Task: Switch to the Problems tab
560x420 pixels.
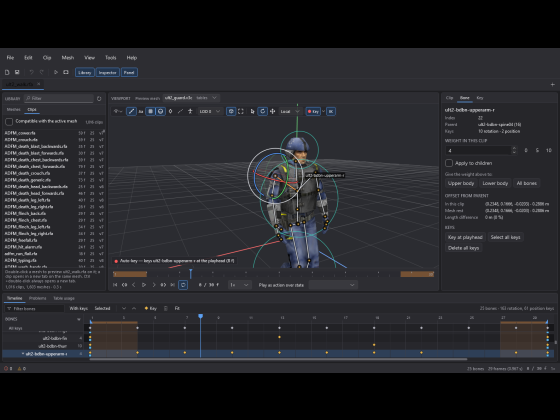Action: [38, 298]
